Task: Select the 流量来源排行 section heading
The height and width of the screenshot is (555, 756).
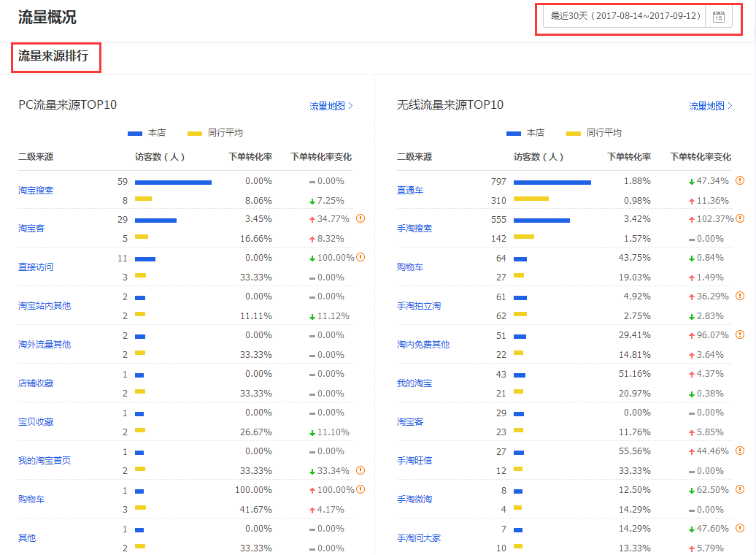Action: [x=53, y=56]
